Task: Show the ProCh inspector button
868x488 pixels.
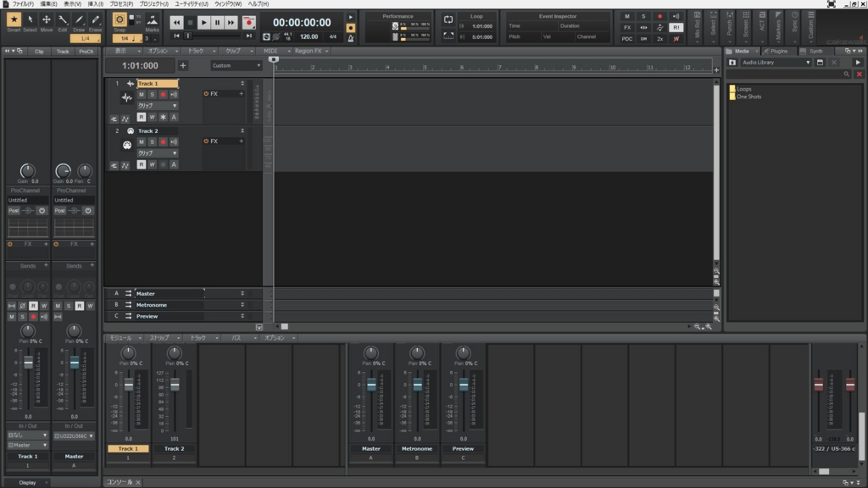Action: coord(86,52)
